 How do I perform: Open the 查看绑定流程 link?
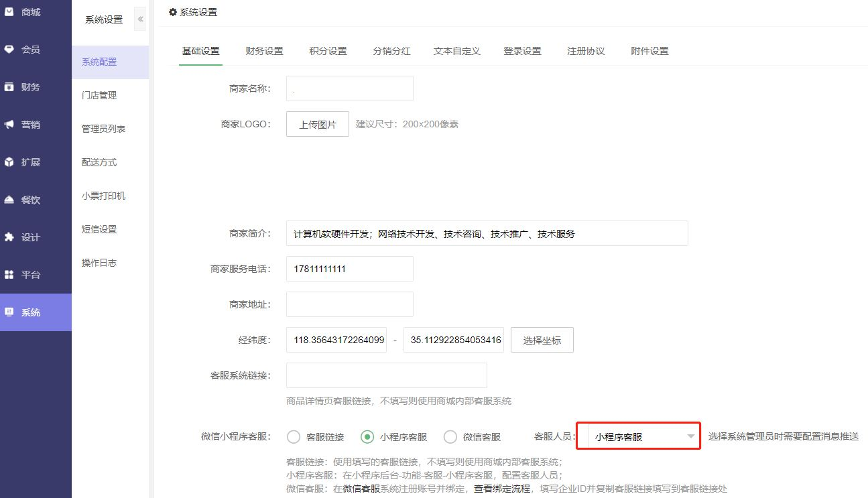tap(502, 489)
